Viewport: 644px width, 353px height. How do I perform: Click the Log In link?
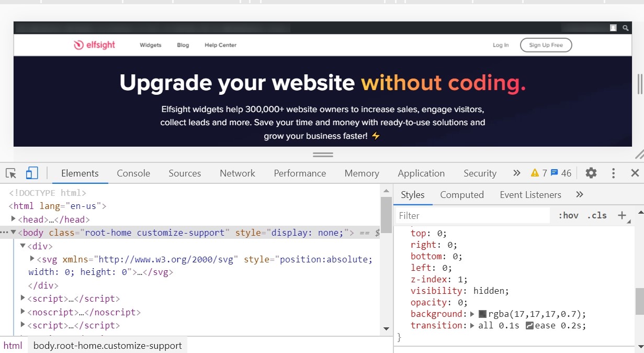[x=501, y=45]
